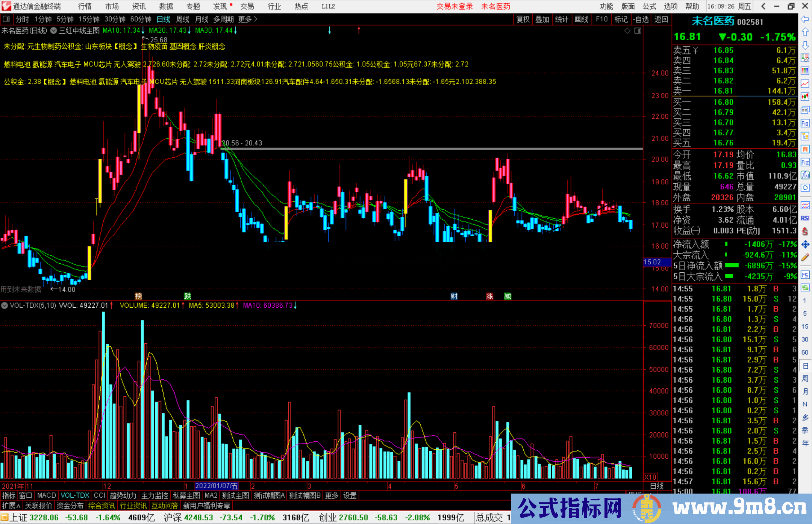Screen dimensions: 812x524
Task: Select the pencil drawing tool icon
Action: 805,258
